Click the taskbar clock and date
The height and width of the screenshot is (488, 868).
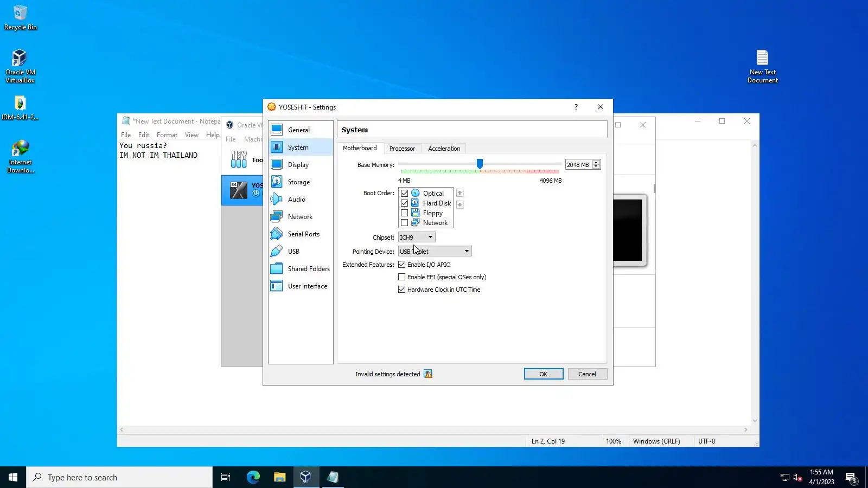pyautogui.click(x=821, y=477)
